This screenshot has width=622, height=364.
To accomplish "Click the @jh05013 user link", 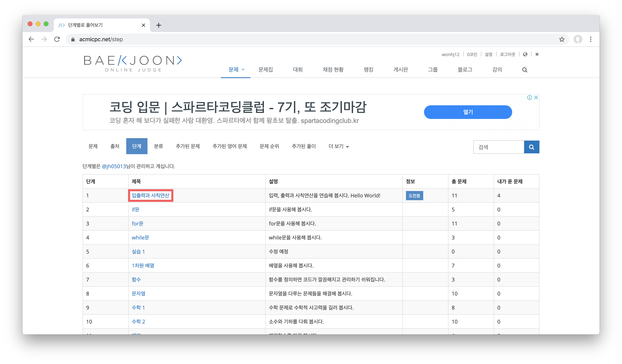I will tap(114, 166).
